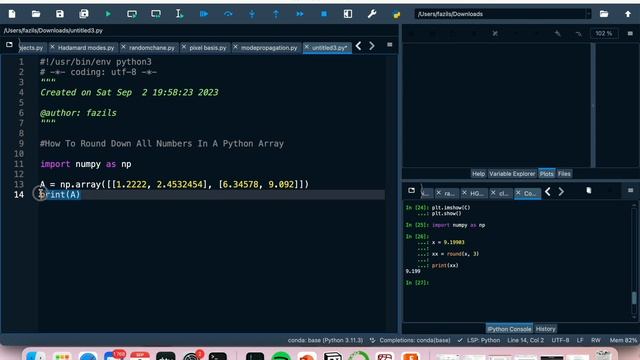Step out and return debugger button
Screen dimensions: 640x360
[276, 14]
